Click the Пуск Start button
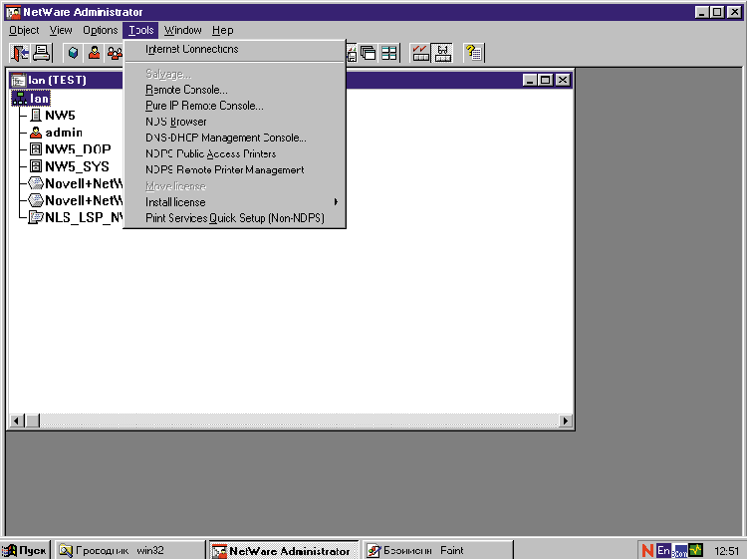The width and height of the screenshot is (747, 560). [x=26, y=550]
